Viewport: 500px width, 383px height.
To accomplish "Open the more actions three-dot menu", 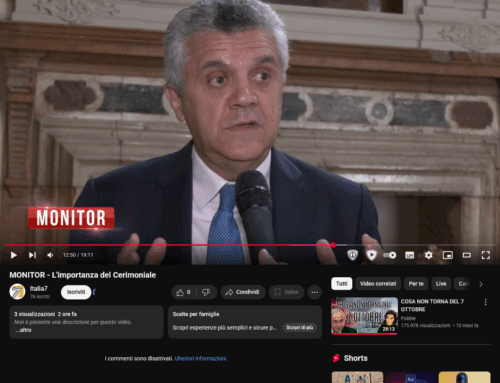I will pyautogui.click(x=315, y=292).
